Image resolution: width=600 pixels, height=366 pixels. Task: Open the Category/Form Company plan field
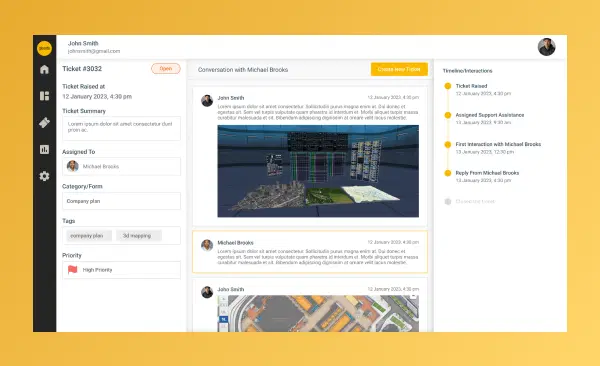coord(121,201)
